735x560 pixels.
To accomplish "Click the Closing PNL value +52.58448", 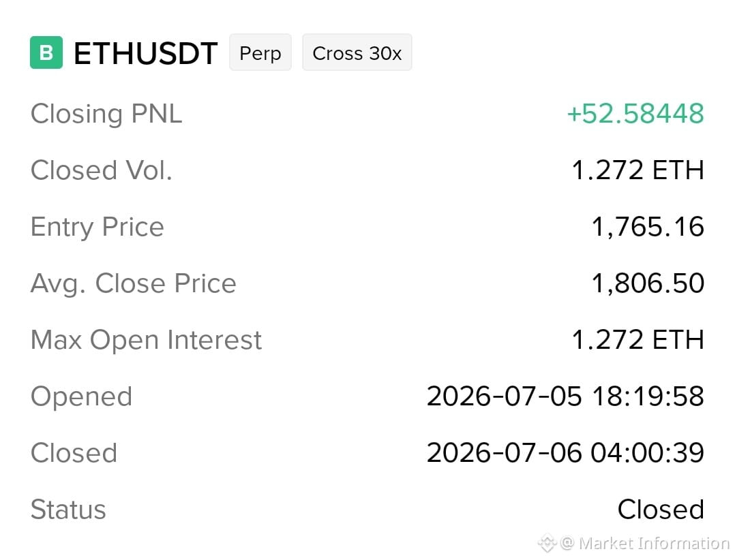I will [635, 113].
